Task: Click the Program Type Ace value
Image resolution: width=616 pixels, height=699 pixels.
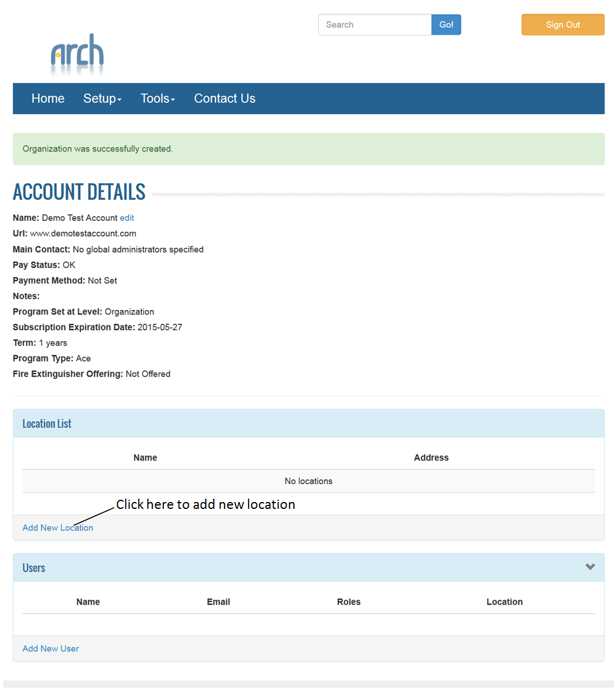Action: [x=84, y=358]
